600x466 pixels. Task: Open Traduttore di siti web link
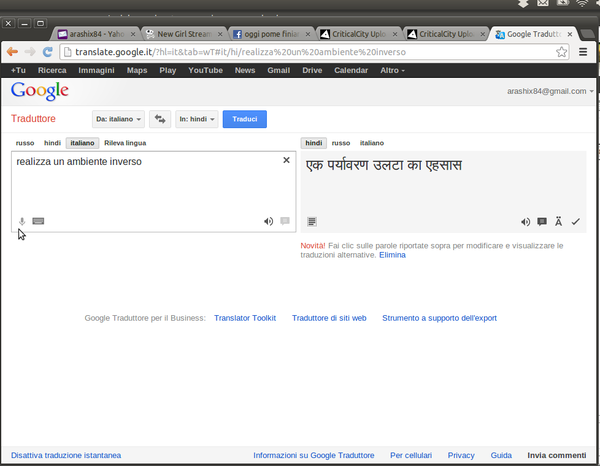[329, 318]
